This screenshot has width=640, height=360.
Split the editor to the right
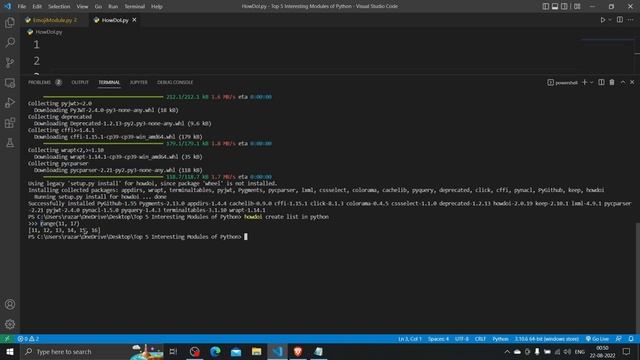620,20
